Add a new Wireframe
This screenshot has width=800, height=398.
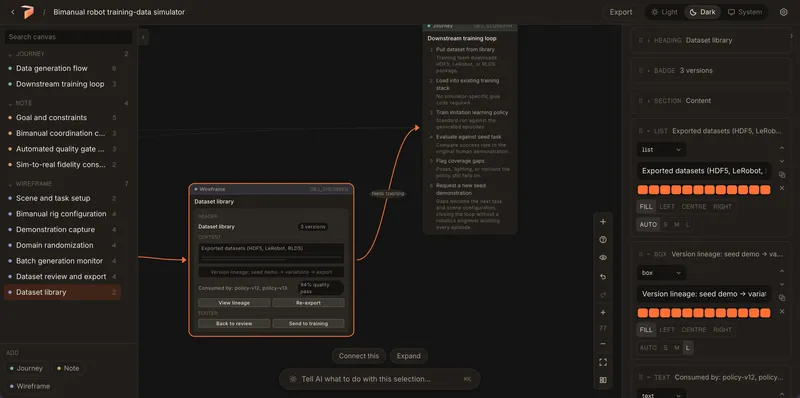click(x=30, y=386)
